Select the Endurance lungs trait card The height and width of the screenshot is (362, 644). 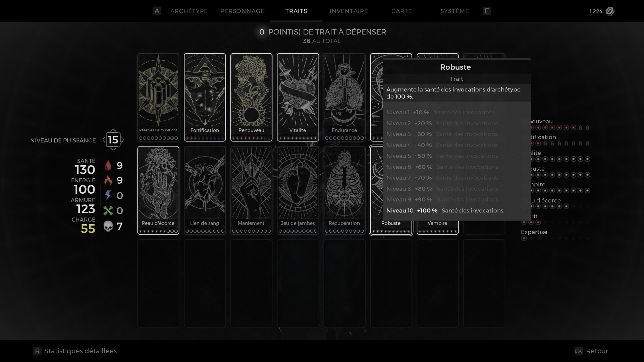(344, 98)
